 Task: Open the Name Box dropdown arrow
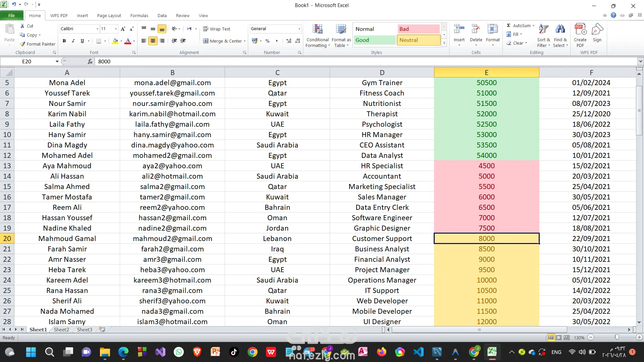[57, 61]
